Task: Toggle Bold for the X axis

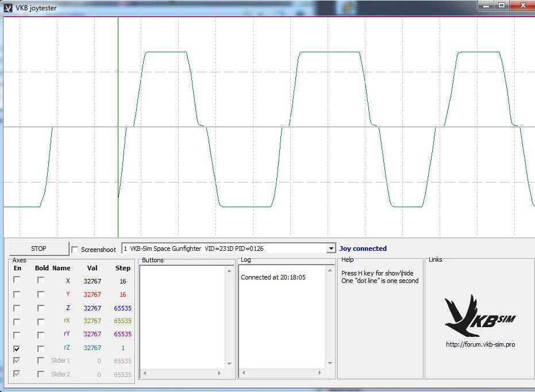Action: pos(41,280)
